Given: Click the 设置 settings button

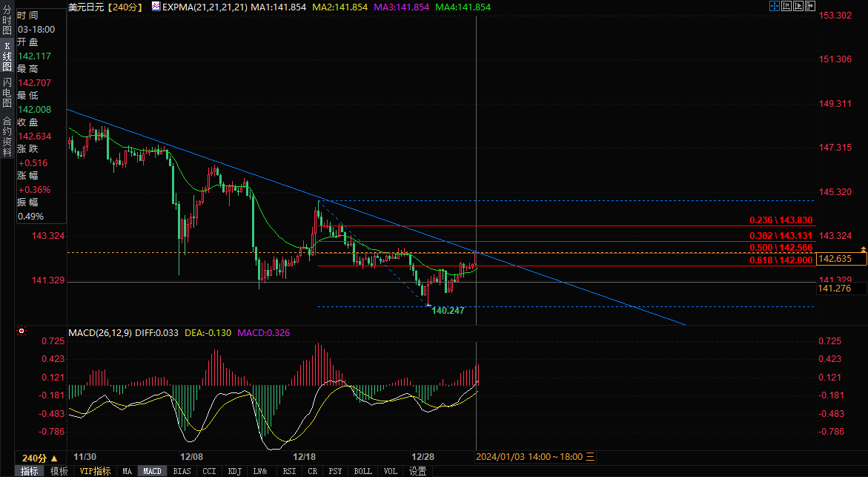Looking at the screenshot, I should tap(417, 471).
